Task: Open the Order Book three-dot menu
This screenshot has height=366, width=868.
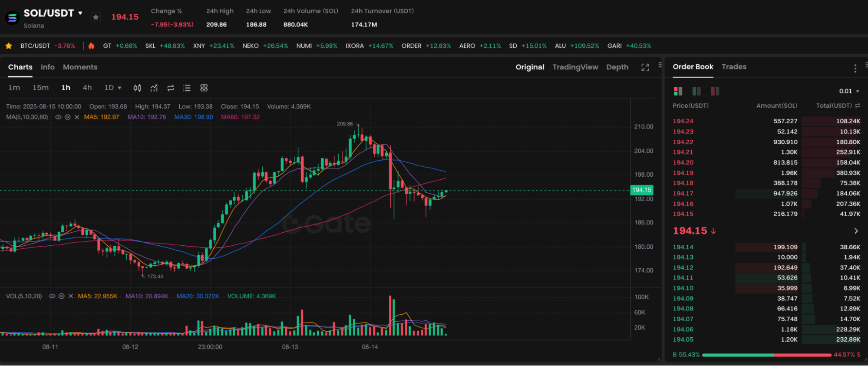Action: tap(855, 68)
